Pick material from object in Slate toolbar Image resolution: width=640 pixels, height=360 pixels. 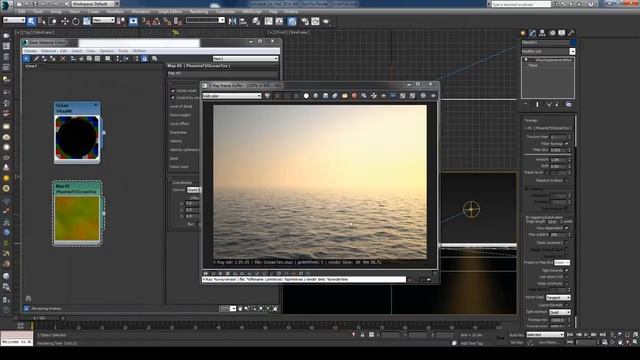tap(36, 59)
